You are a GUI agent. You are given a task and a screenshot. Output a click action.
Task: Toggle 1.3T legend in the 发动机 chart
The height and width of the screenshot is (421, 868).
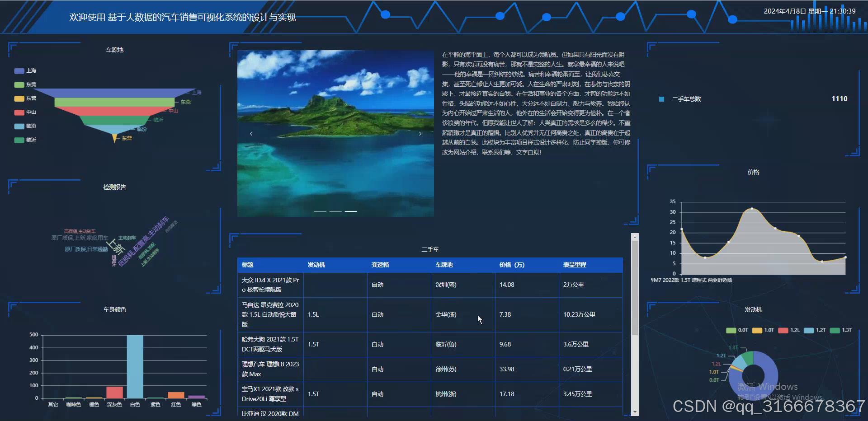841,330
